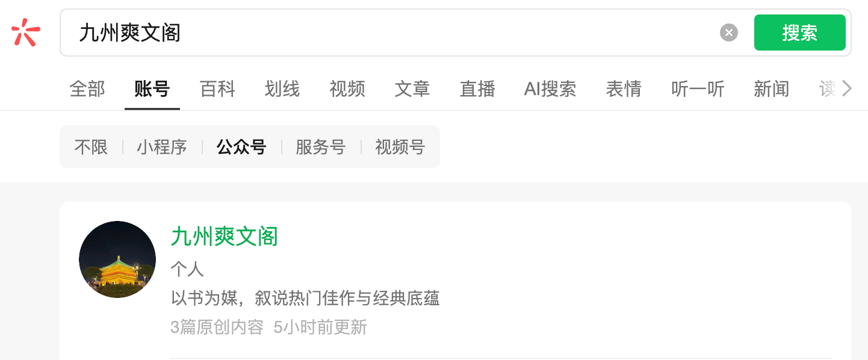This screenshot has width=868, height=360.
Task: Open the 文章 tab
Action: [x=412, y=89]
